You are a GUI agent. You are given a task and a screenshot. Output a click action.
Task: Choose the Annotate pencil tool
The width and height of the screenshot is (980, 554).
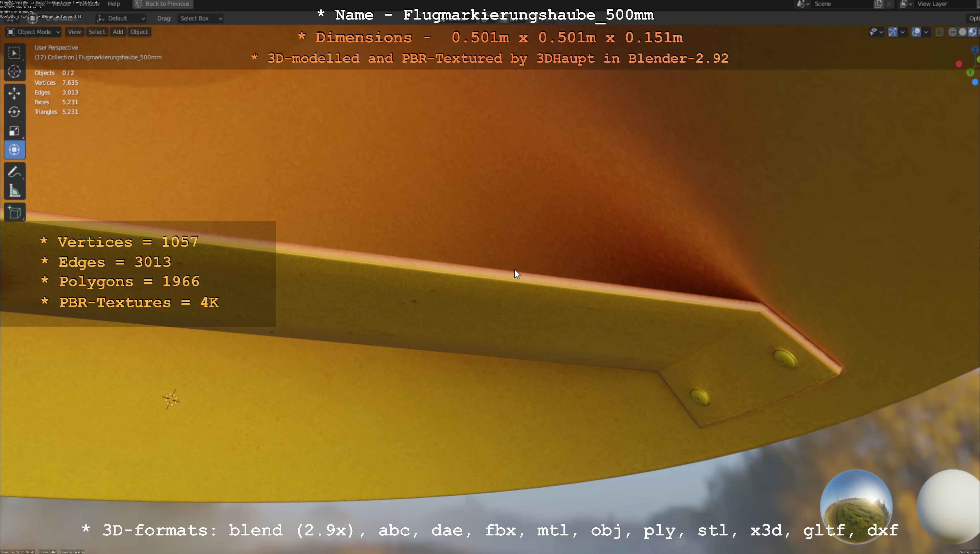14,172
